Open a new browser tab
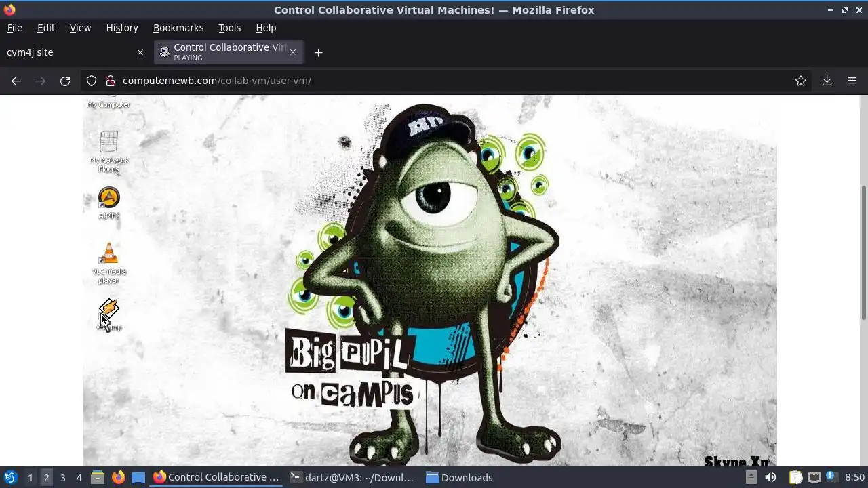Viewport: 868px width, 488px height. click(318, 52)
